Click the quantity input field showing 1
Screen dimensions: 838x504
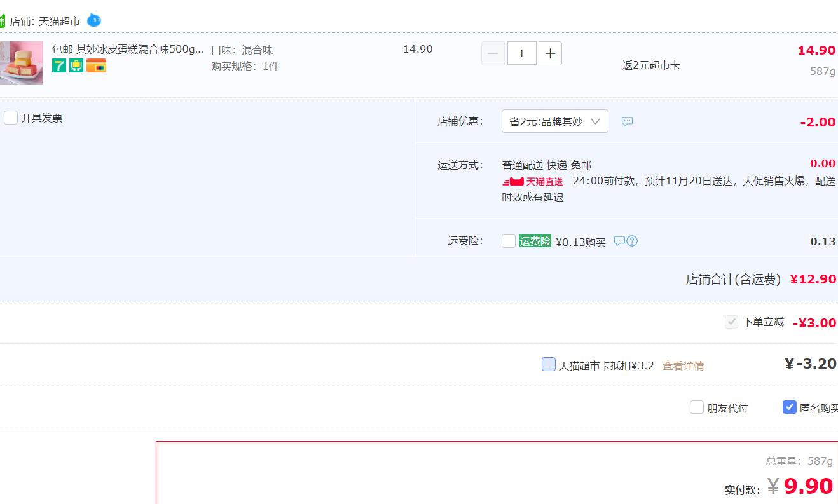[521, 53]
